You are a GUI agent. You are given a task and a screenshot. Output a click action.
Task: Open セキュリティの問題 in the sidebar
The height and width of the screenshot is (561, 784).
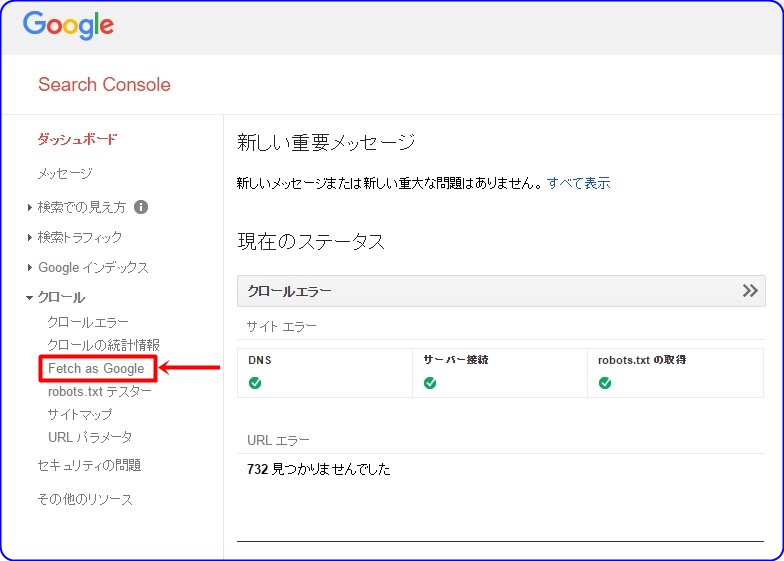(90, 466)
